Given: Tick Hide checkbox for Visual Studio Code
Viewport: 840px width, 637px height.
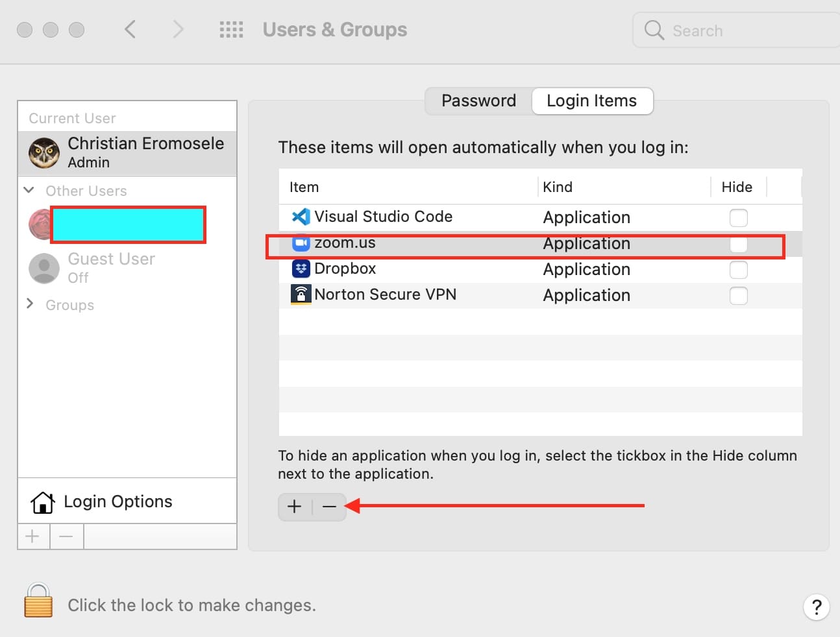Looking at the screenshot, I should click(x=738, y=217).
